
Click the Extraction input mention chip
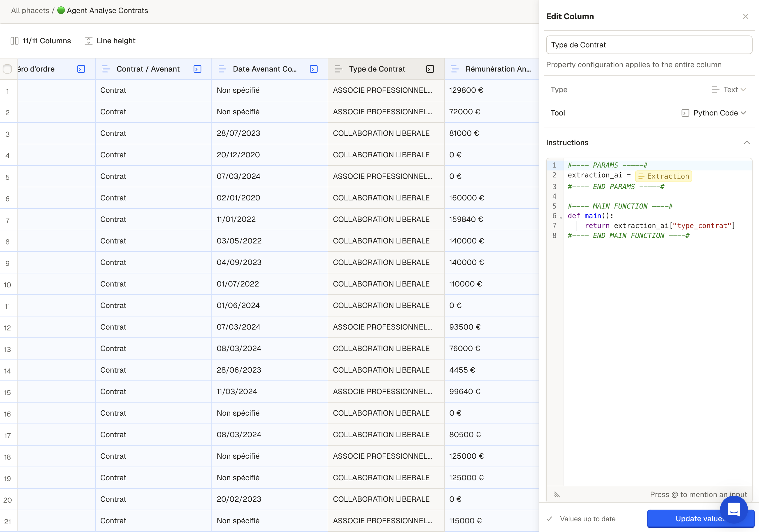pyautogui.click(x=663, y=176)
